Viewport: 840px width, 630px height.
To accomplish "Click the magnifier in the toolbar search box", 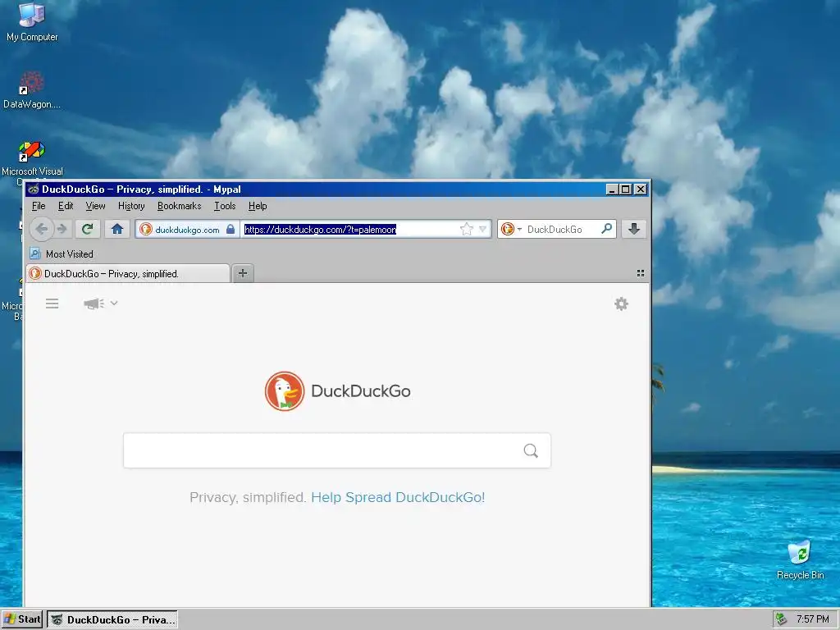I will [x=606, y=229].
